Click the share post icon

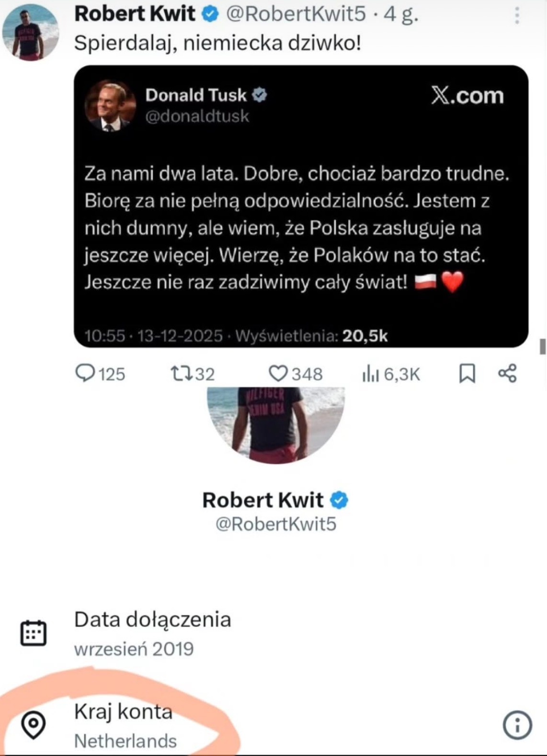[x=507, y=373]
